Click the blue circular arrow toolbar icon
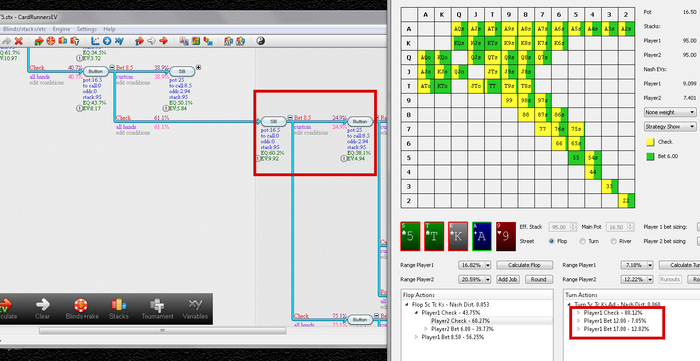 107,41
